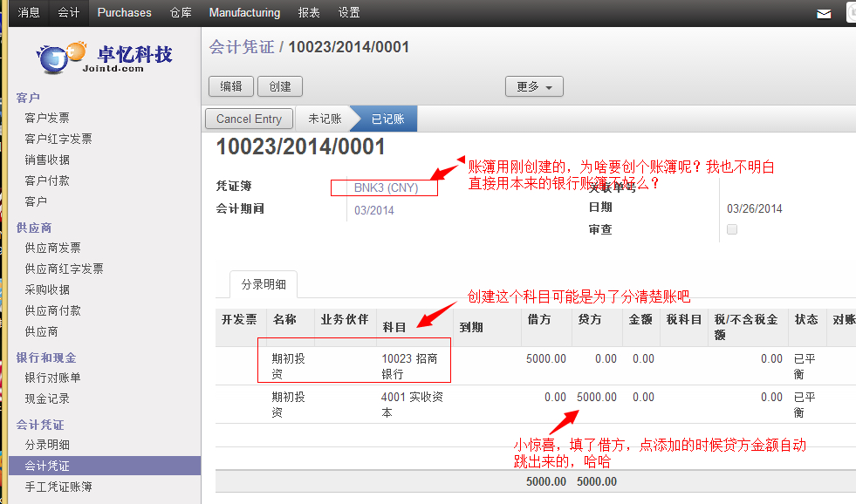Open the Purchases top menu
Screen dimensions: 856x504
[x=124, y=12]
